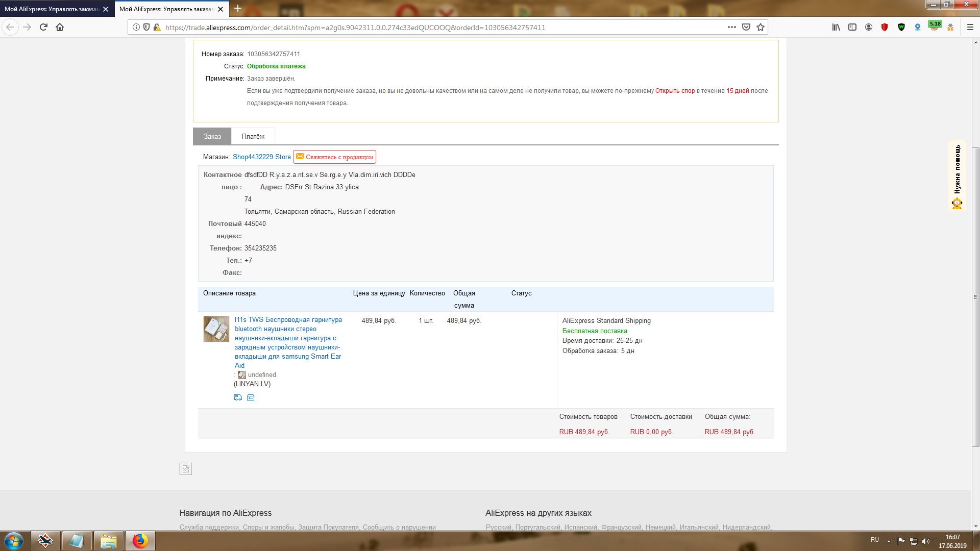Open Служба поддержки footer link
Viewport: 980px width, 551px height.
209,528
